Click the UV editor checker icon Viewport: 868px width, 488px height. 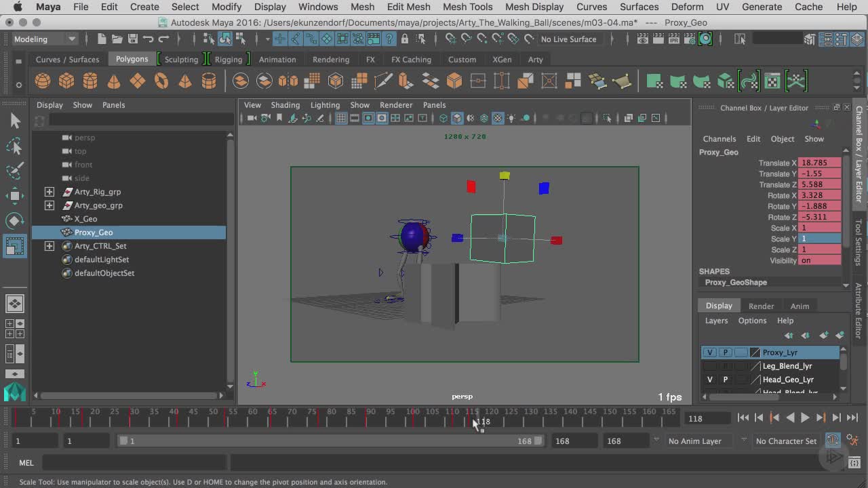click(772, 81)
